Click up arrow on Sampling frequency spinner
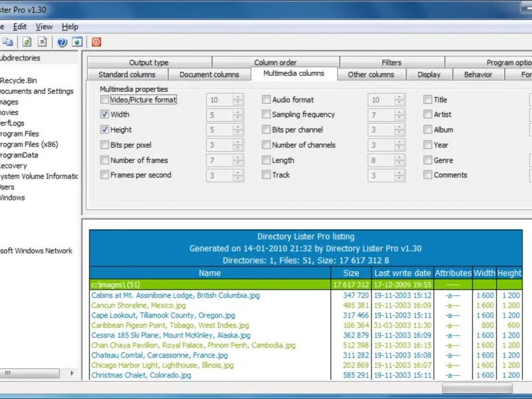532x399 pixels. (x=400, y=112)
